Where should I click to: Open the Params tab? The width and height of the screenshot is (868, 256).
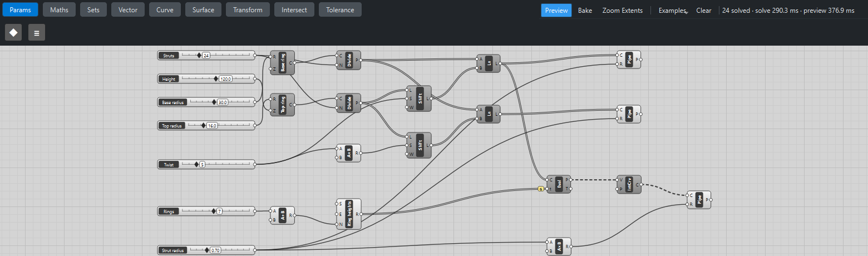(19, 9)
